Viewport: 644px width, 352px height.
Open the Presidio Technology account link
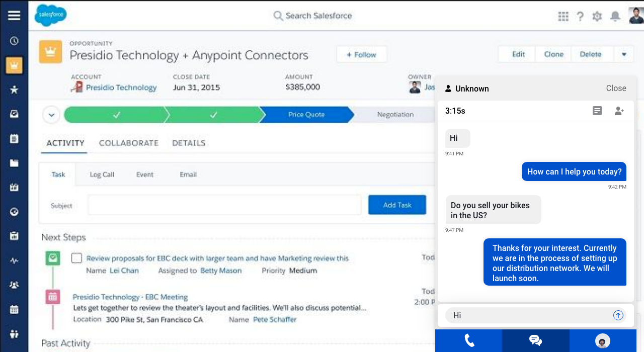click(x=121, y=87)
